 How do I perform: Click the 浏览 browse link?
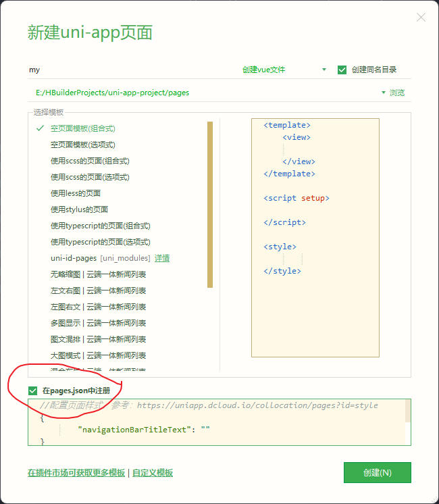point(397,93)
